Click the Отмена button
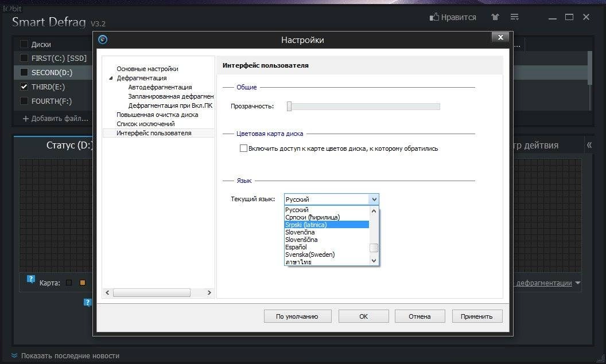606x364 pixels. tap(419, 316)
